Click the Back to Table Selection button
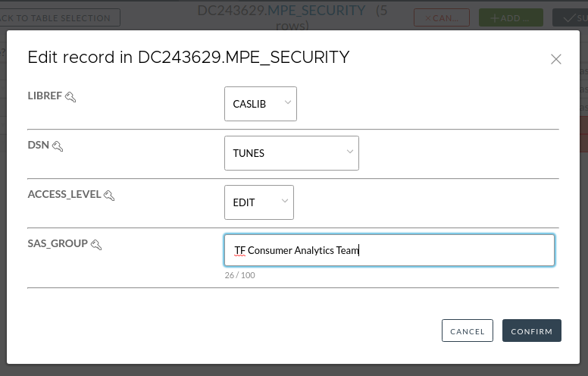This screenshot has width=588, height=376. point(60,17)
